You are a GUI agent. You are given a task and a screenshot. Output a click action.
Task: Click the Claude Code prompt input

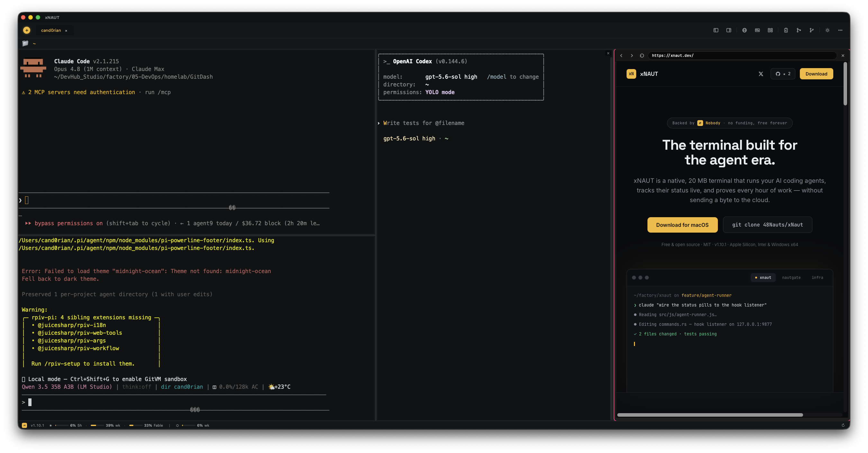174,200
